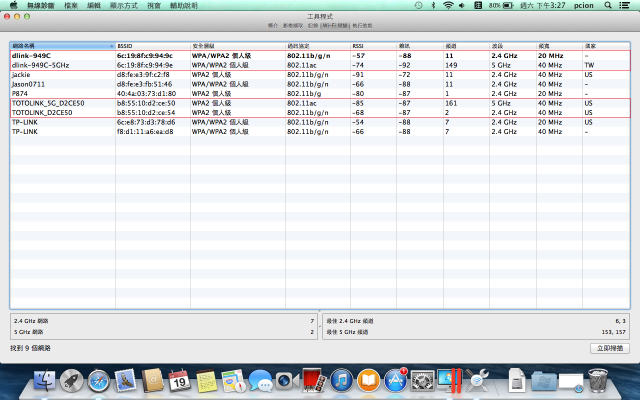Viewport: 640px width, 400px height.
Task: Open Safari compass icon in Dock
Action: click(99, 381)
